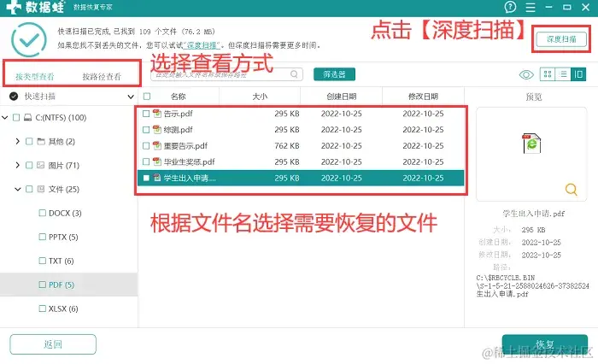Select the PDF (5) tree item
Image resolution: width=598 pixels, height=364 pixels.
click(x=61, y=285)
